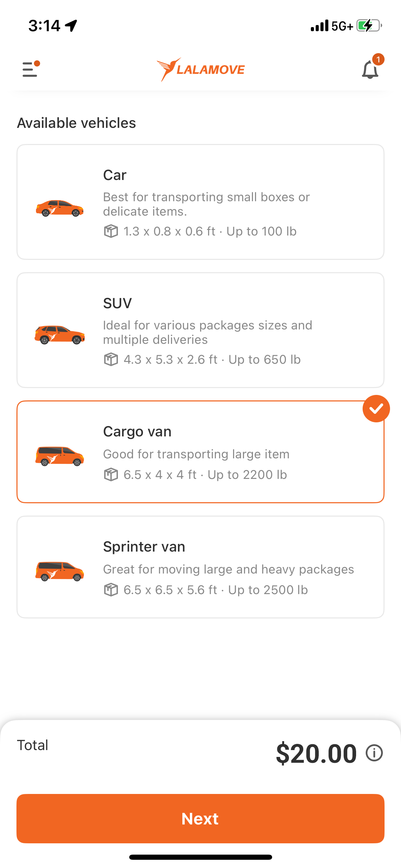Tap the price info icon beside $20.00

(x=374, y=753)
